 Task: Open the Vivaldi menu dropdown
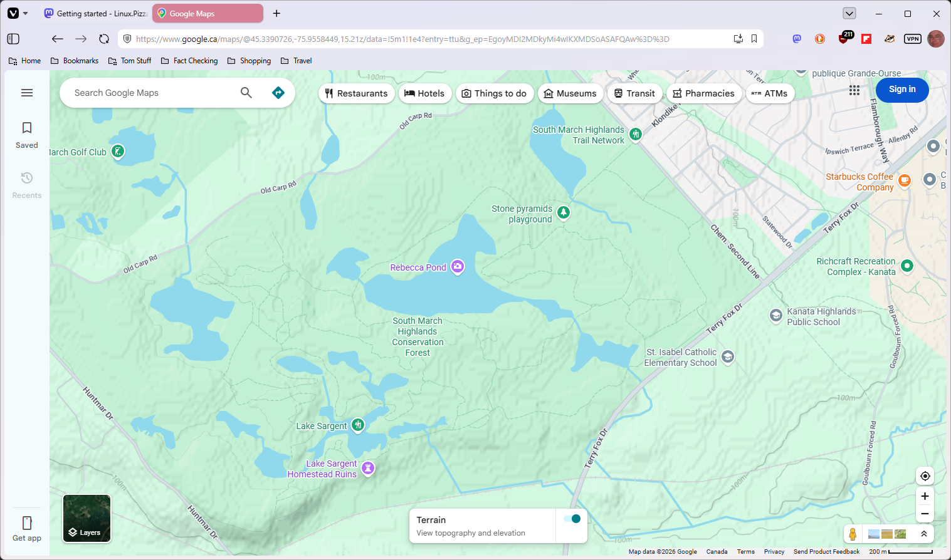pyautogui.click(x=18, y=13)
